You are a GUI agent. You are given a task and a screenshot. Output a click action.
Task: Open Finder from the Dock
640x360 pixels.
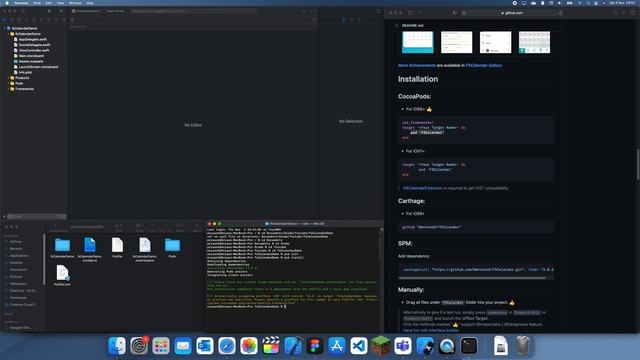pyautogui.click(x=117, y=346)
